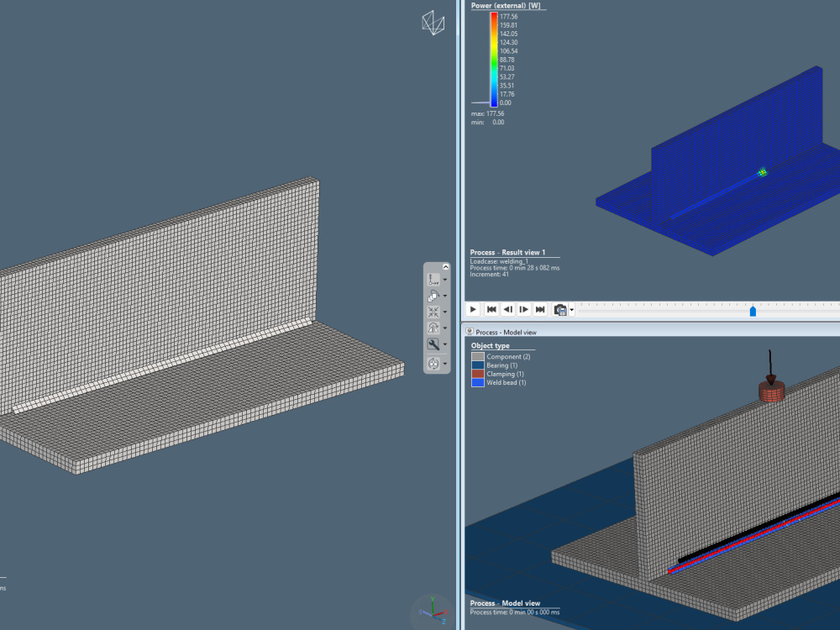
Task: Click the 88.78 scale value
Action: 507,60
